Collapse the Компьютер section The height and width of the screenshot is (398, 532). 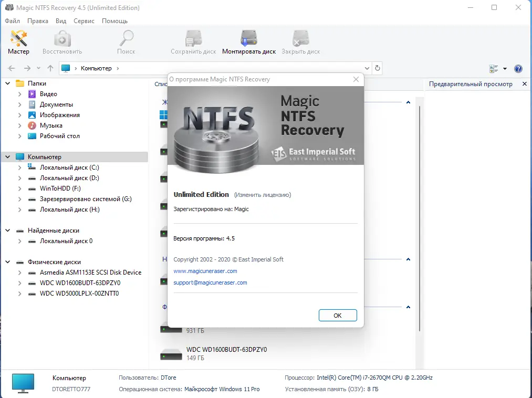(x=7, y=156)
